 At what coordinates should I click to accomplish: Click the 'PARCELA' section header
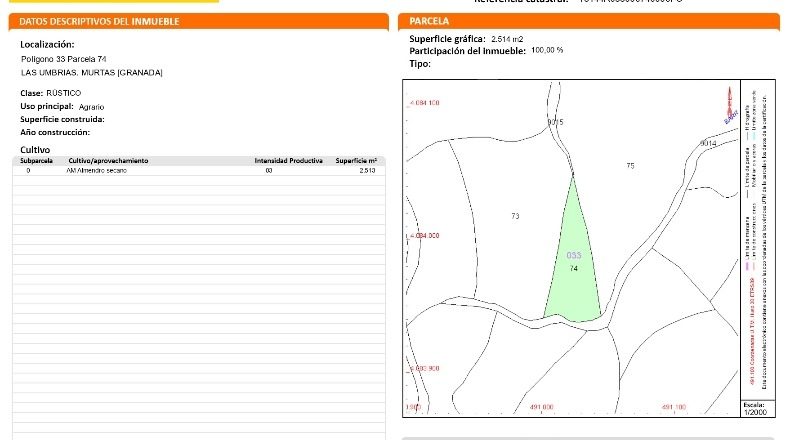click(x=429, y=21)
